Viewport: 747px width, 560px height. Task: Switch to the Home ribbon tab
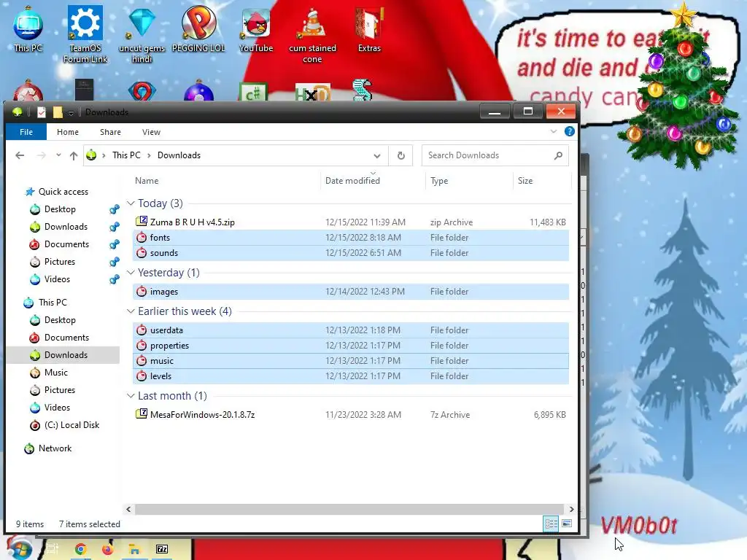point(68,132)
